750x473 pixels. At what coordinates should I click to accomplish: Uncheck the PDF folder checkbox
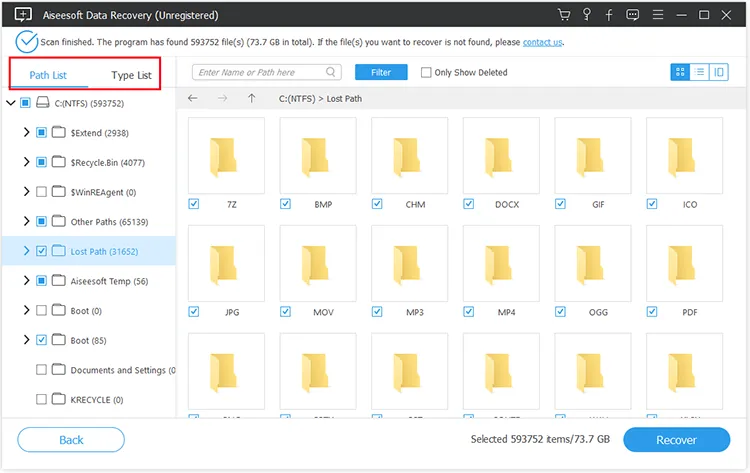(652, 312)
